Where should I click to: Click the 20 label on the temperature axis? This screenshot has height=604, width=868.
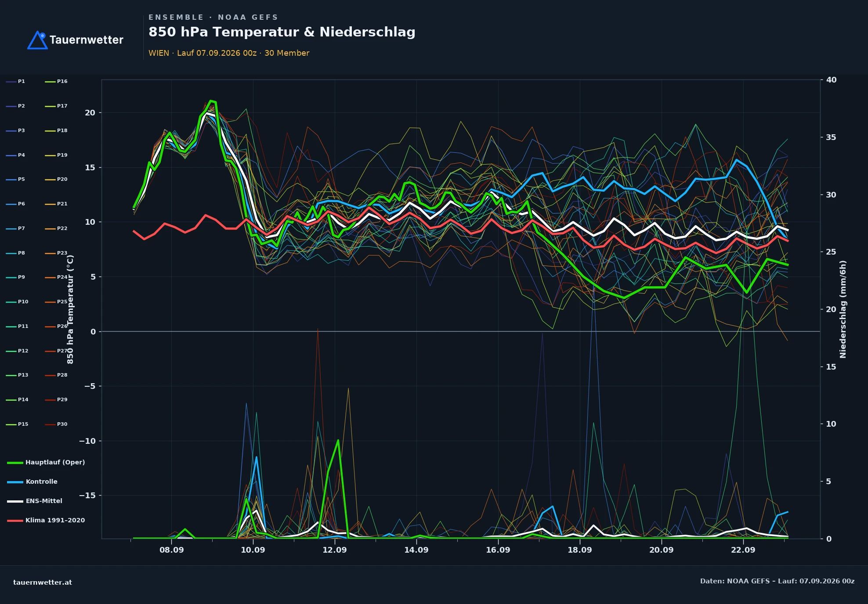pos(90,113)
